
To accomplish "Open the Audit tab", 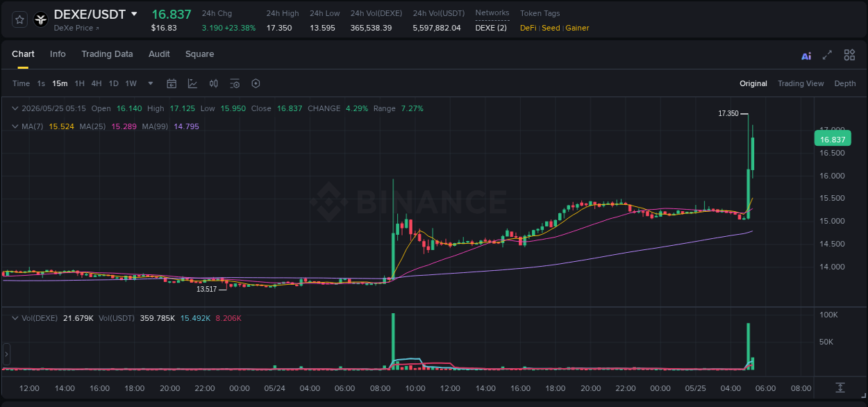I will (x=159, y=54).
